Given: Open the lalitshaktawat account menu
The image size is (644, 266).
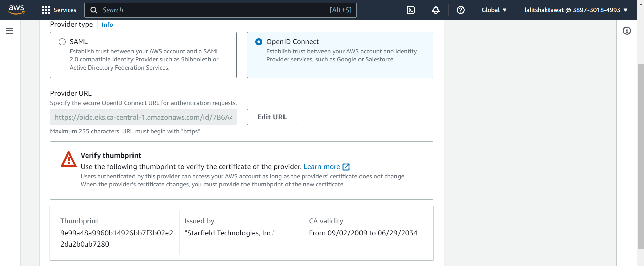Looking at the screenshot, I should (x=576, y=10).
